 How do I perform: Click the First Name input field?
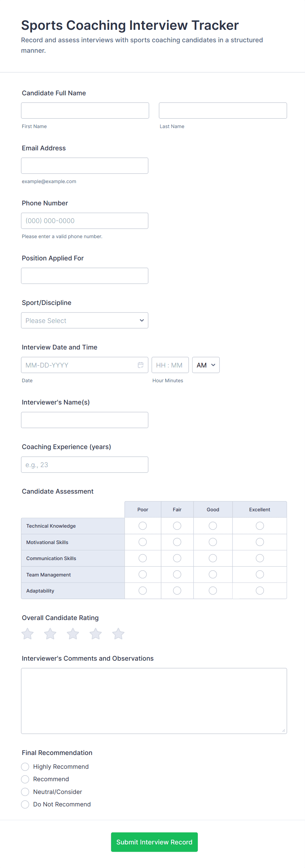(85, 110)
